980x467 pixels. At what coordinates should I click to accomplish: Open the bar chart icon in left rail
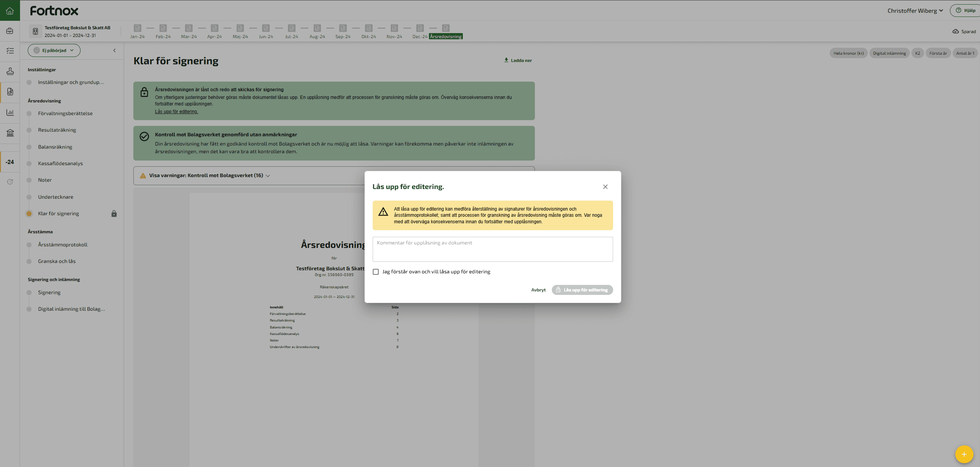click(x=10, y=112)
